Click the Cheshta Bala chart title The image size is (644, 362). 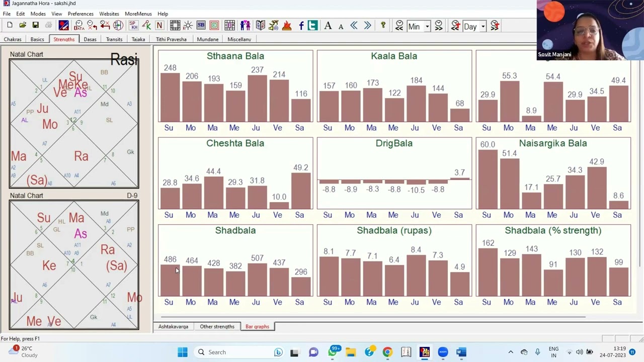coord(235,143)
